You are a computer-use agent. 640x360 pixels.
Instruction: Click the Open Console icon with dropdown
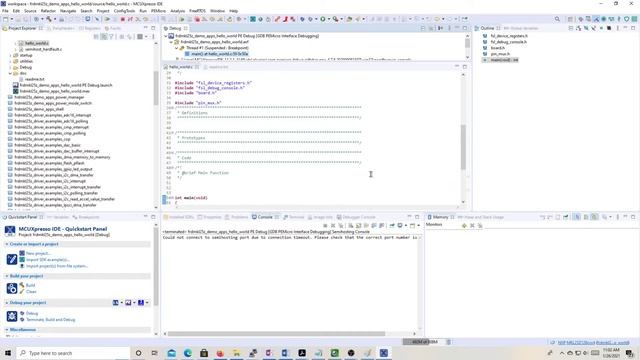[414, 225]
